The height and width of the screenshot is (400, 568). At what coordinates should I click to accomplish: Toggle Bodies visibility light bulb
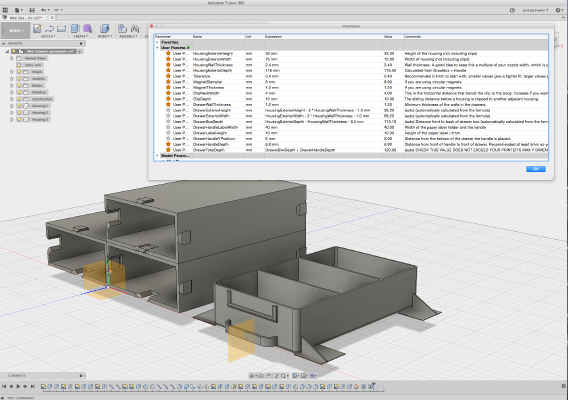19,86
